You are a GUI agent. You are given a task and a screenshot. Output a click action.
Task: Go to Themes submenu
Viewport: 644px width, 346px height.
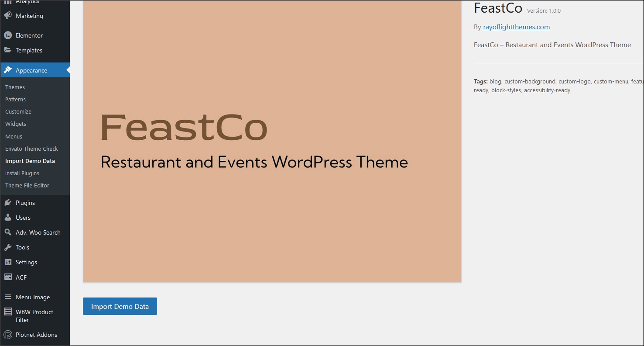15,87
